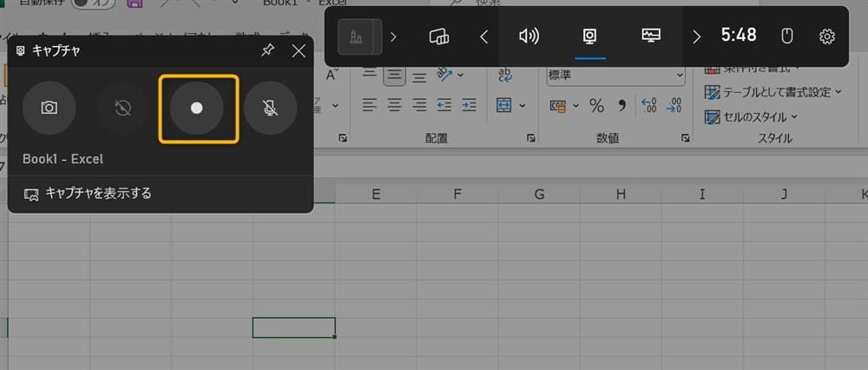Viewport: 868px width, 370px height.
Task: Increase indent in Excel
Action: pyautogui.click(x=469, y=104)
